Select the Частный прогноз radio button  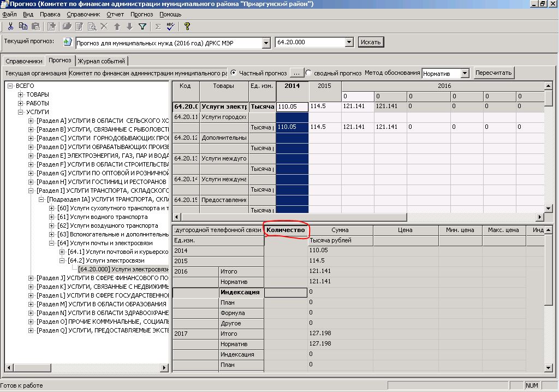coord(234,73)
